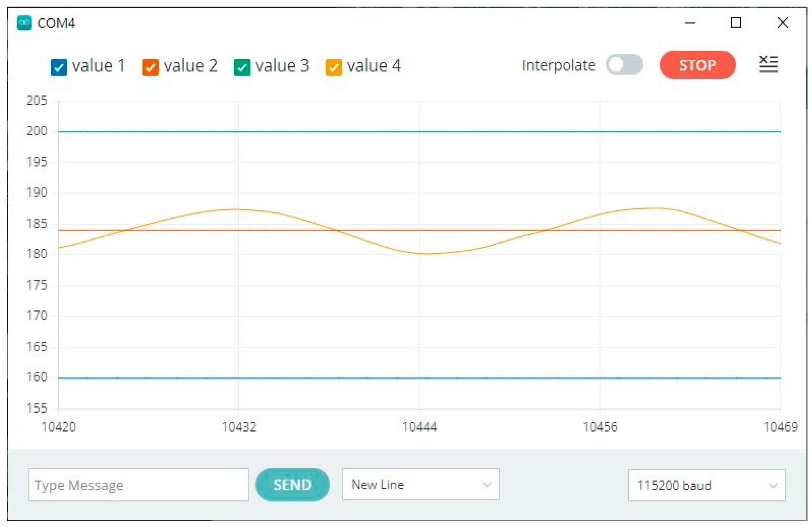Click the SEND button
This screenshot has width=812, height=527.
pyautogui.click(x=292, y=485)
